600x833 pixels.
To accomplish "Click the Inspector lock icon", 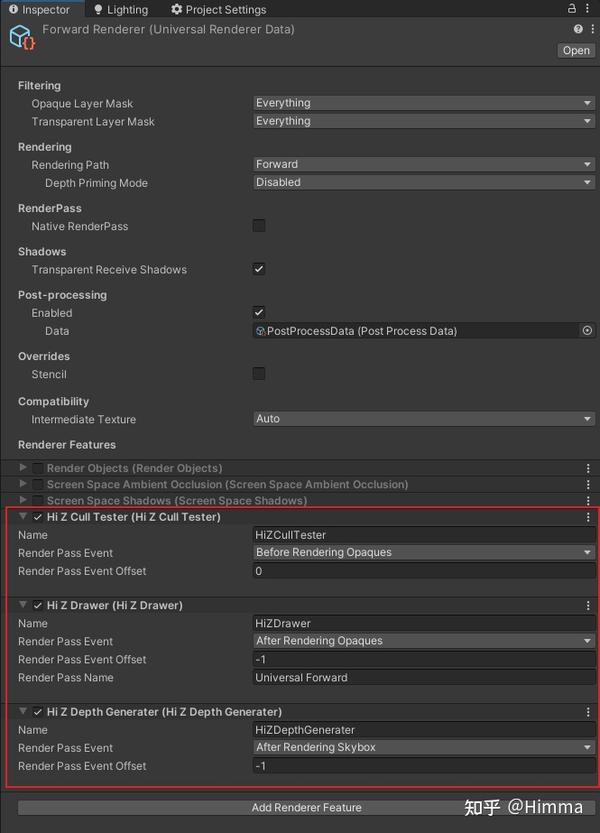I will point(570,9).
